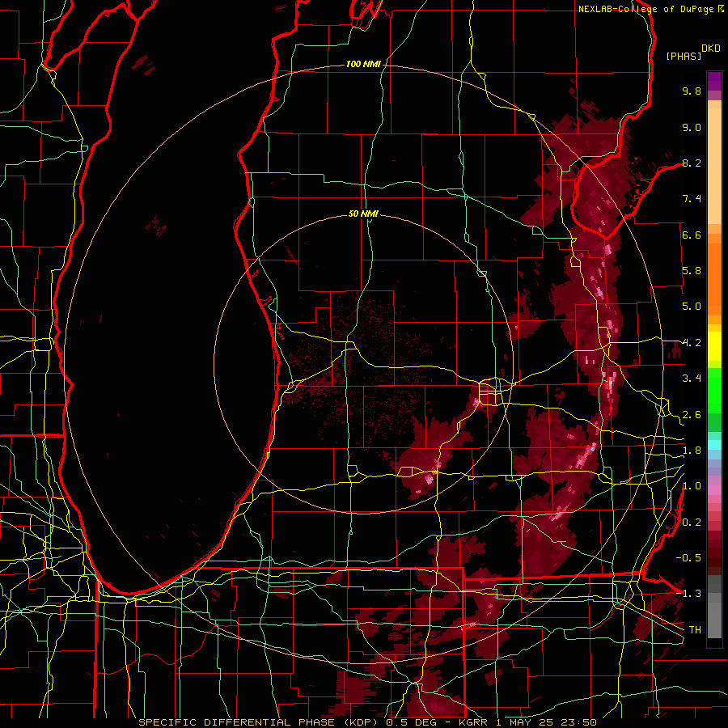The image size is (728, 728).
Task: Select the -0.5 value on color scale
Action: click(x=688, y=558)
